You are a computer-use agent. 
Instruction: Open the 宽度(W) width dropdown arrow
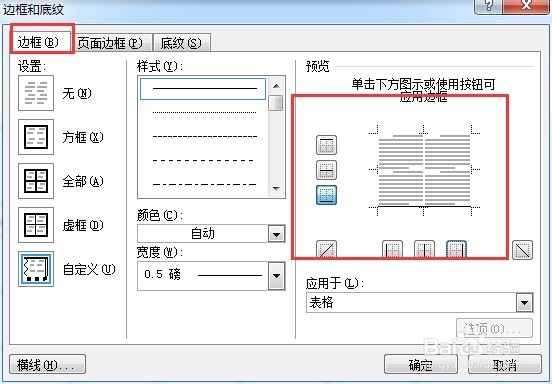click(276, 276)
